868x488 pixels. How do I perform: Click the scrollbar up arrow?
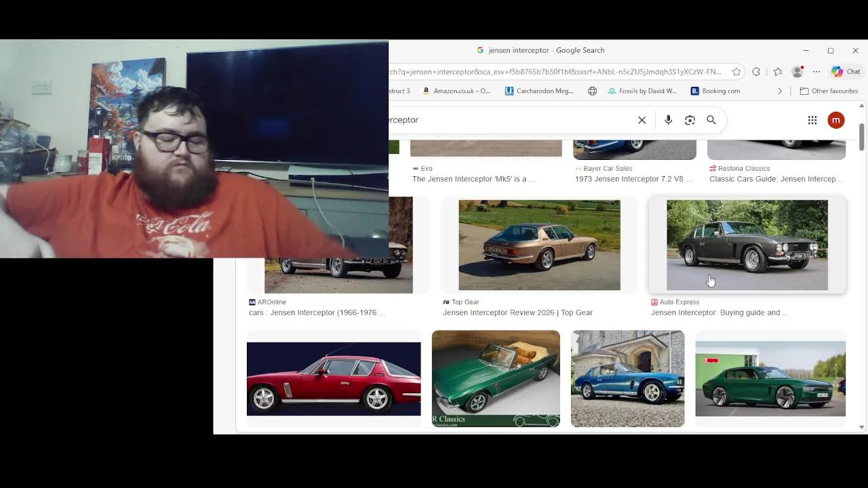(862, 106)
